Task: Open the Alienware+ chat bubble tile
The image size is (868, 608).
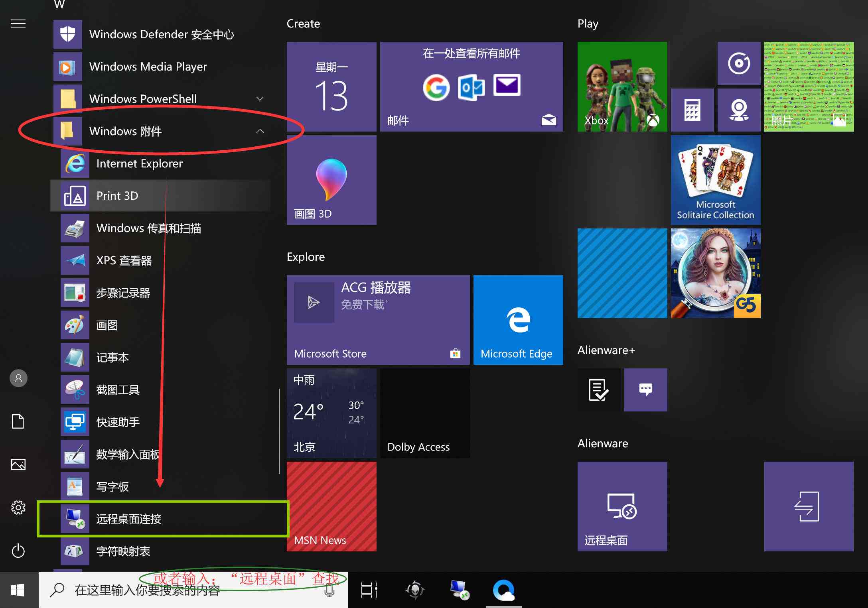Action: tap(645, 390)
